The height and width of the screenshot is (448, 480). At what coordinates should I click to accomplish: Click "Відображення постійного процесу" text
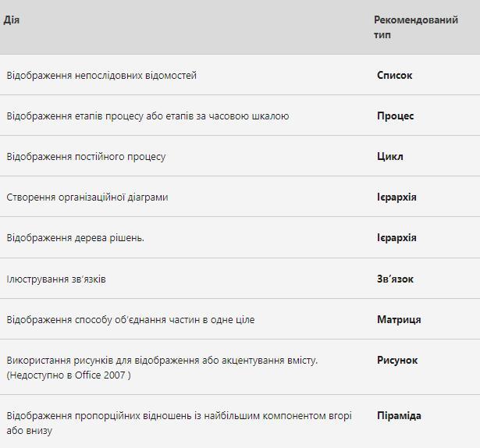pyautogui.click(x=86, y=157)
